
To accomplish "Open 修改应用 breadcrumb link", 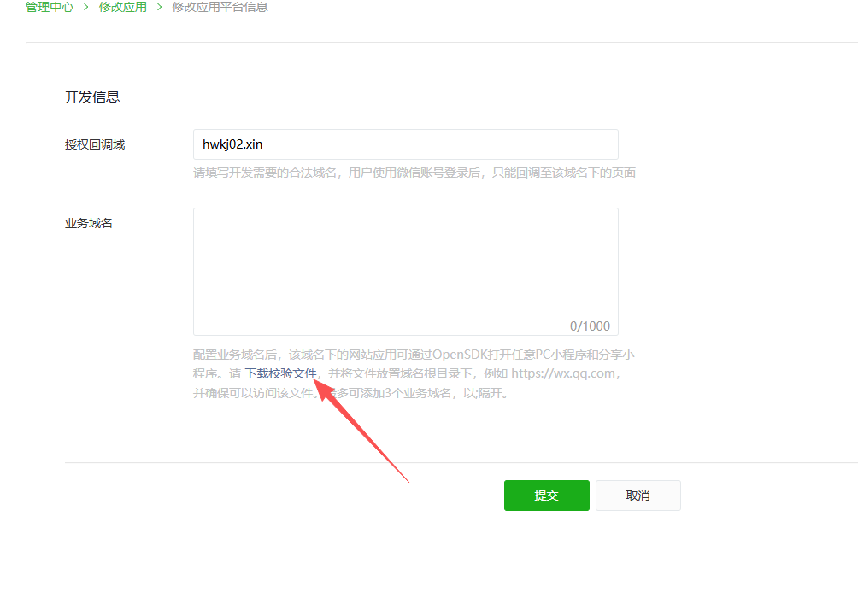I will [122, 7].
